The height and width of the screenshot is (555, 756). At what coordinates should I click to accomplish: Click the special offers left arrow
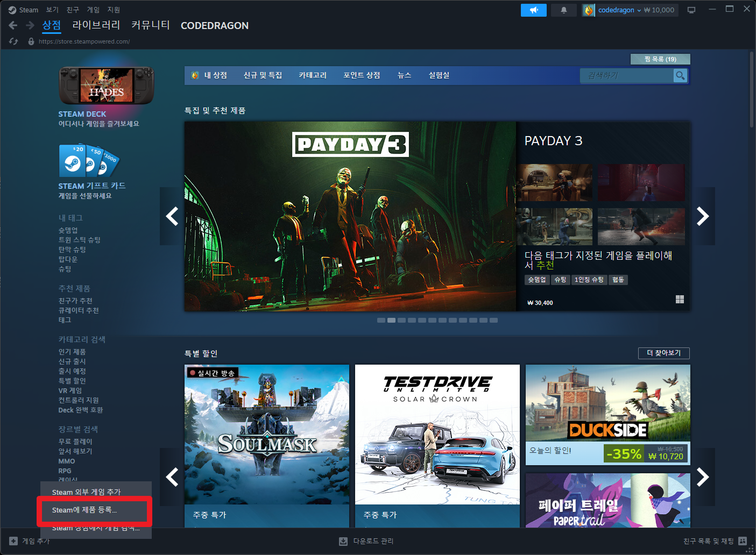pyautogui.click(x=172, y=477)
